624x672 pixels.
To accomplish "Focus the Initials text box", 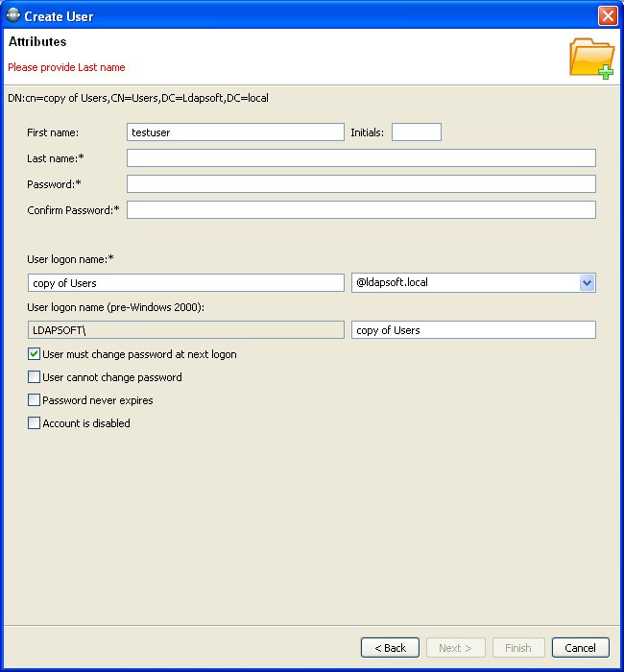I will point(416,132).
